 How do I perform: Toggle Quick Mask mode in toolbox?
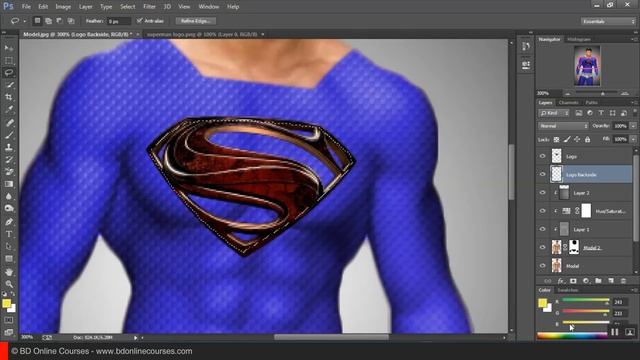[x=9, y=320]
